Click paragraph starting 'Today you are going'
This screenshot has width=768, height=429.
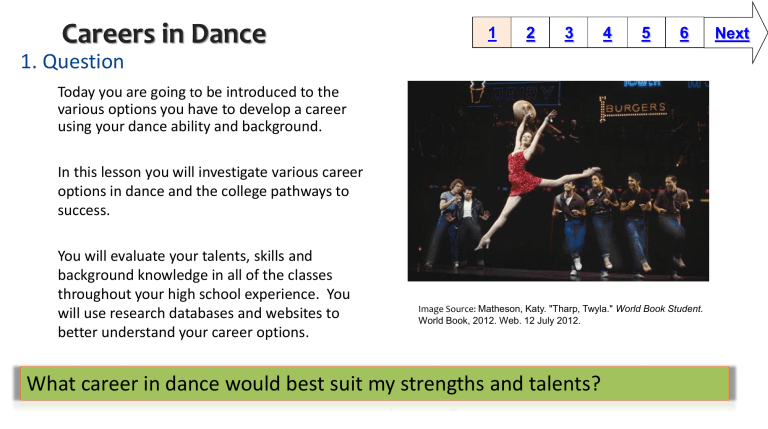202,109
